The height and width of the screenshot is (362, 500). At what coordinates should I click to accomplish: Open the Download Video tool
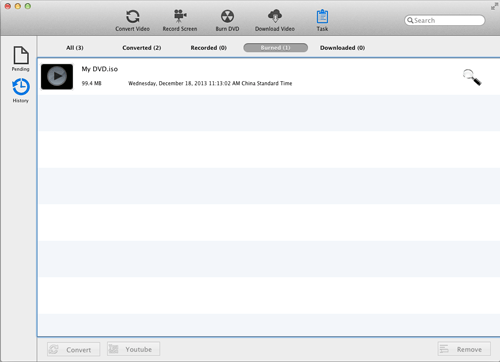(275, 21)
